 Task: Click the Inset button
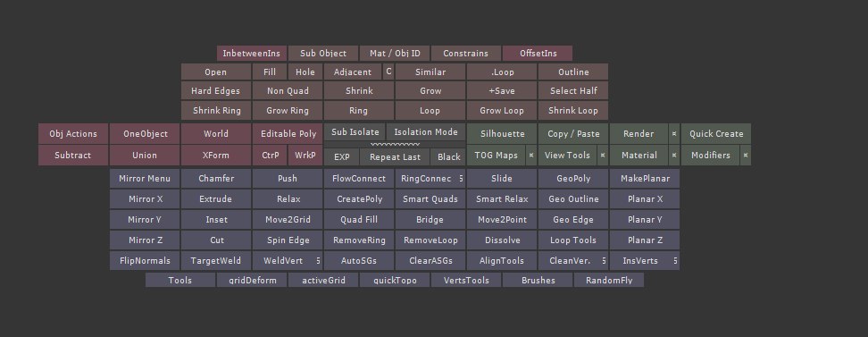pos(216,220)
